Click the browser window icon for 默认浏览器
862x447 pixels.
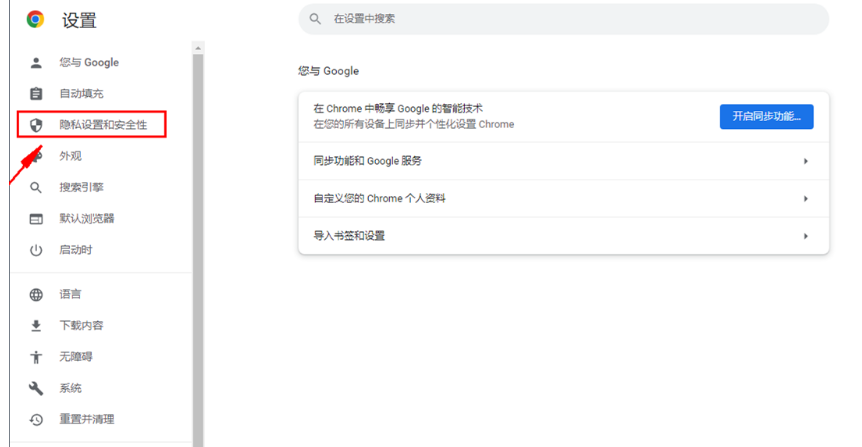pyautogui.click(x=36, y=219)
